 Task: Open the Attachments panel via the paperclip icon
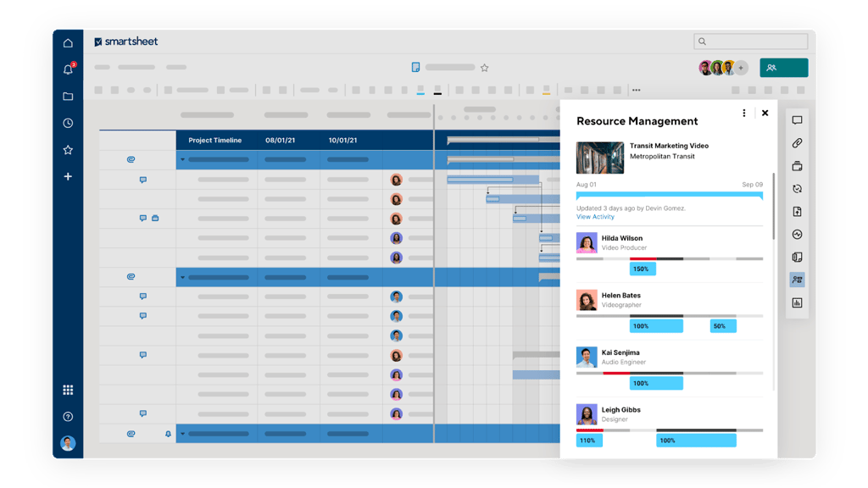click(x=797, y=143)
